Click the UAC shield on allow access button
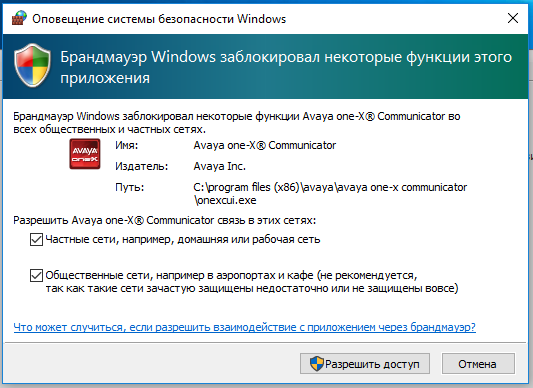533x388 pixels. [x=316, y=364]
